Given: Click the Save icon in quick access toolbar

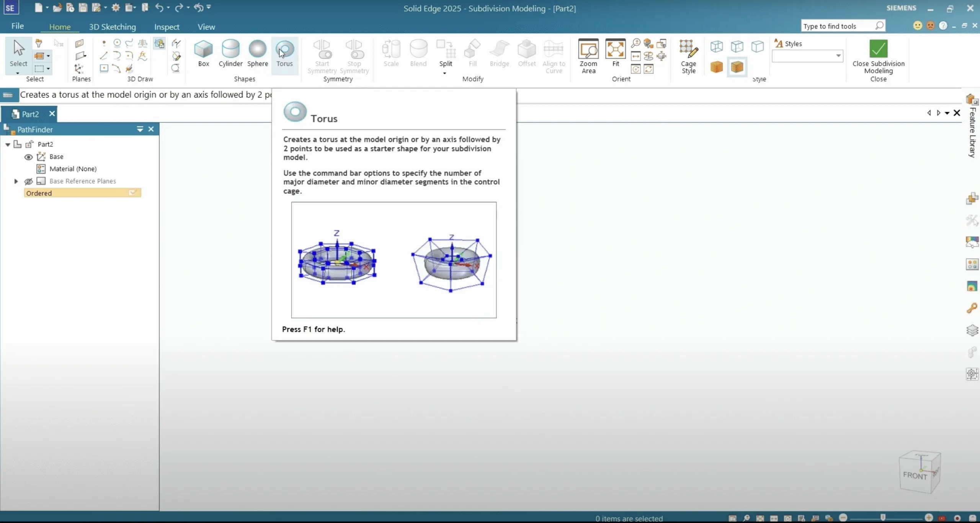Looking at the screenshot, I should [x=83, y=8].
